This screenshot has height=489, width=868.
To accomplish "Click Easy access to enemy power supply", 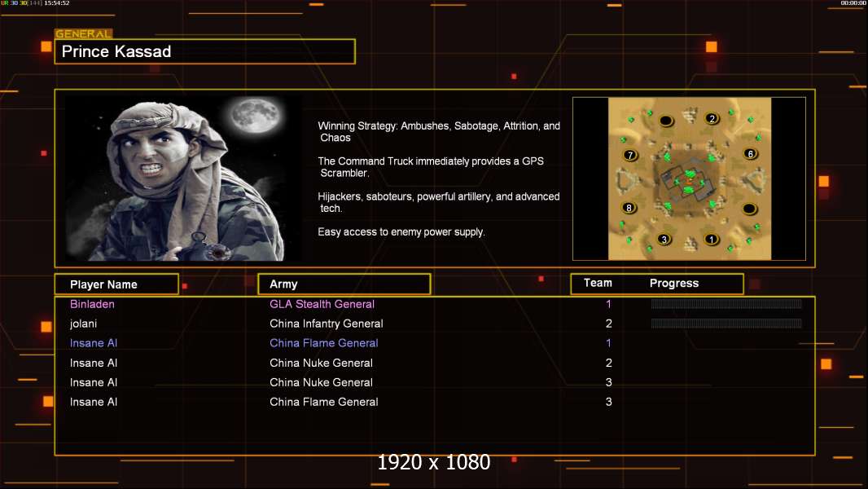I will point(401,232).
